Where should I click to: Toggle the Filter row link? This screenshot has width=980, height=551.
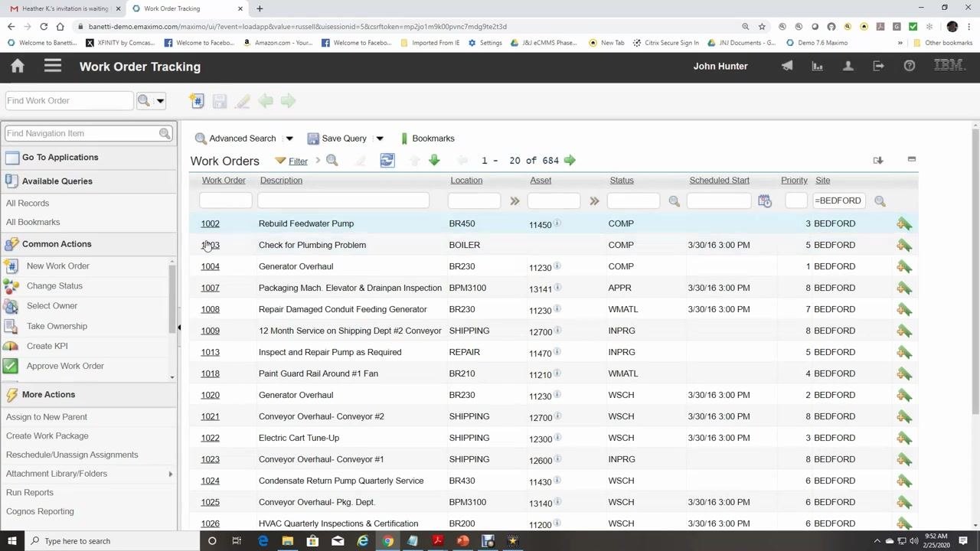(x=298, y=161)
